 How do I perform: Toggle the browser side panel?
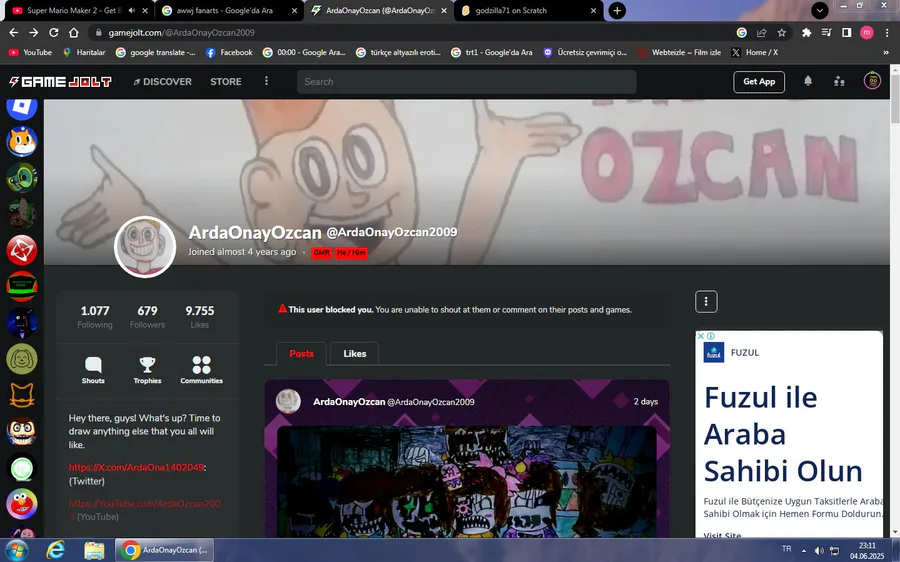pos(846,33)
